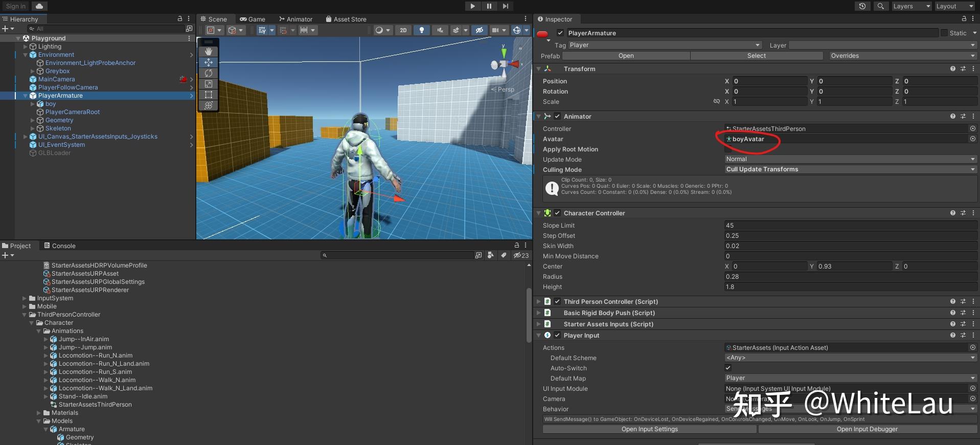Click the Slope Limit input field
Screen dimensions: 980x445
click(x=850, y=226)
